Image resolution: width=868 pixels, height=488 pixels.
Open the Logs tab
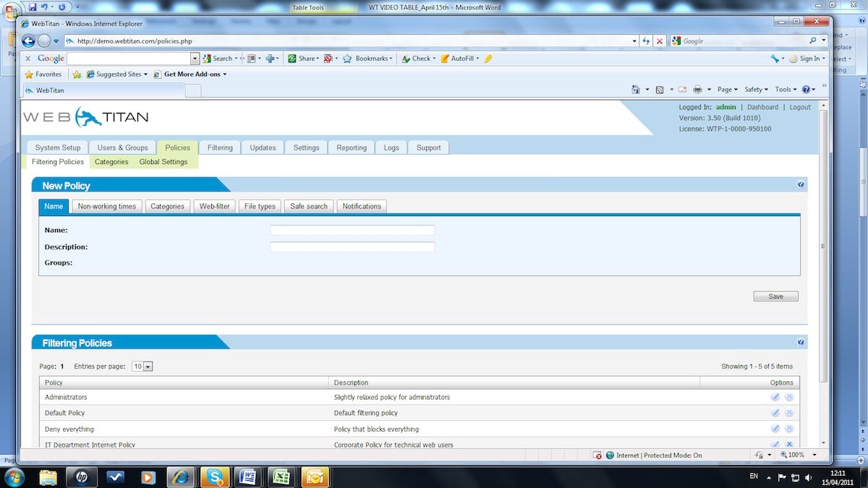pos(391,147)
